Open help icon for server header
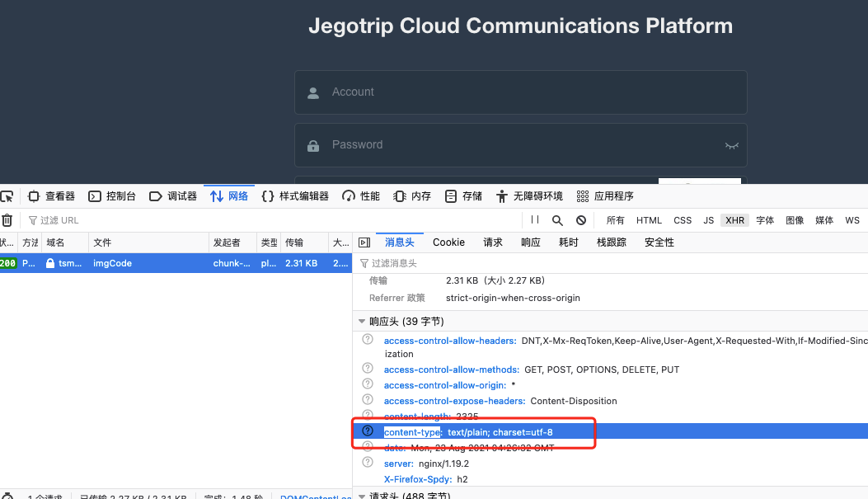This screenshot has height=499, width=868. (368, 463)
